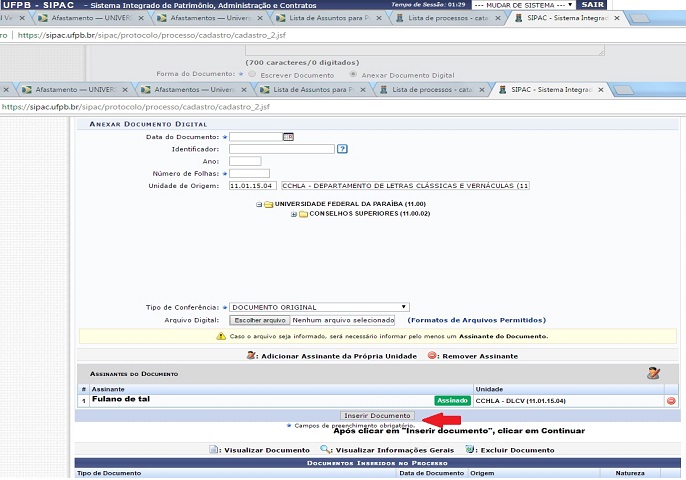
Task: Click the add signer icon in Assinantes header
Action: click(654, 373)
